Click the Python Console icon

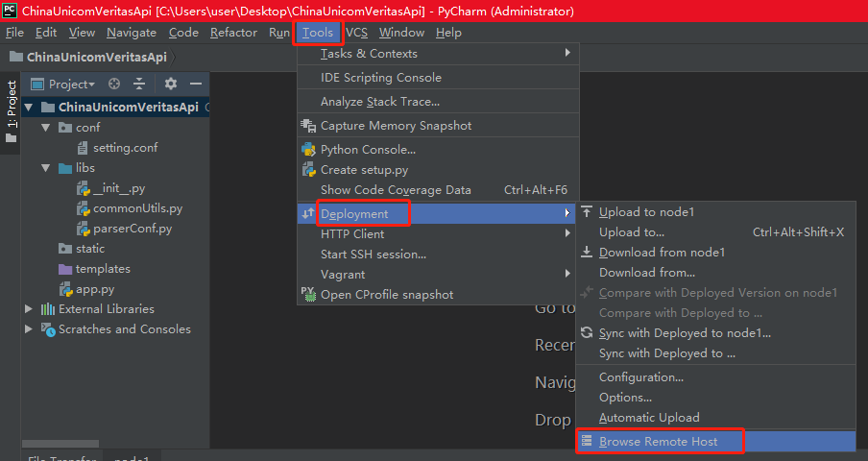tap(308, 150)
